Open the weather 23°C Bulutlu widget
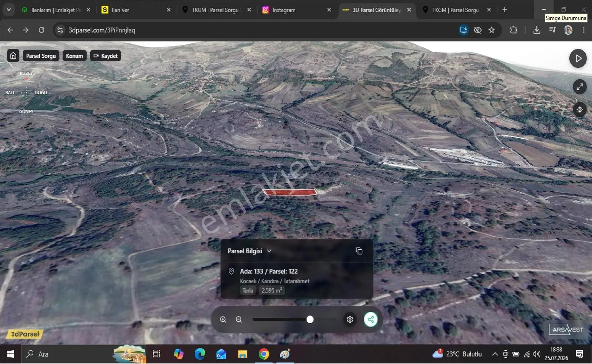Viewport: 592px width, 364px height. point(457,354)
